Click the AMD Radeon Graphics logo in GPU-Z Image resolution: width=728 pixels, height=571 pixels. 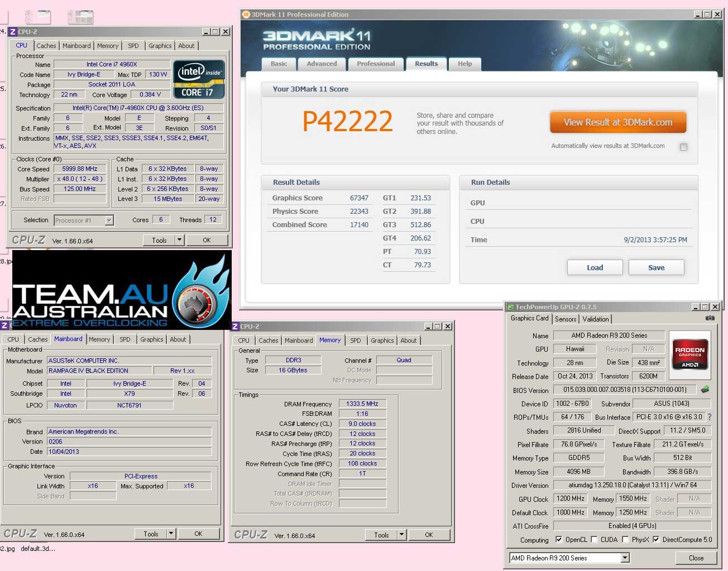(689, 354)
